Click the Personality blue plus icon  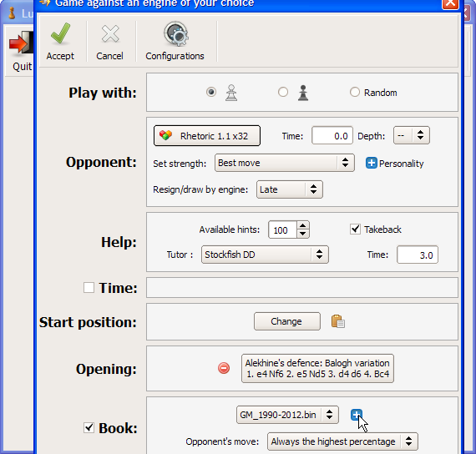point(371,163)
